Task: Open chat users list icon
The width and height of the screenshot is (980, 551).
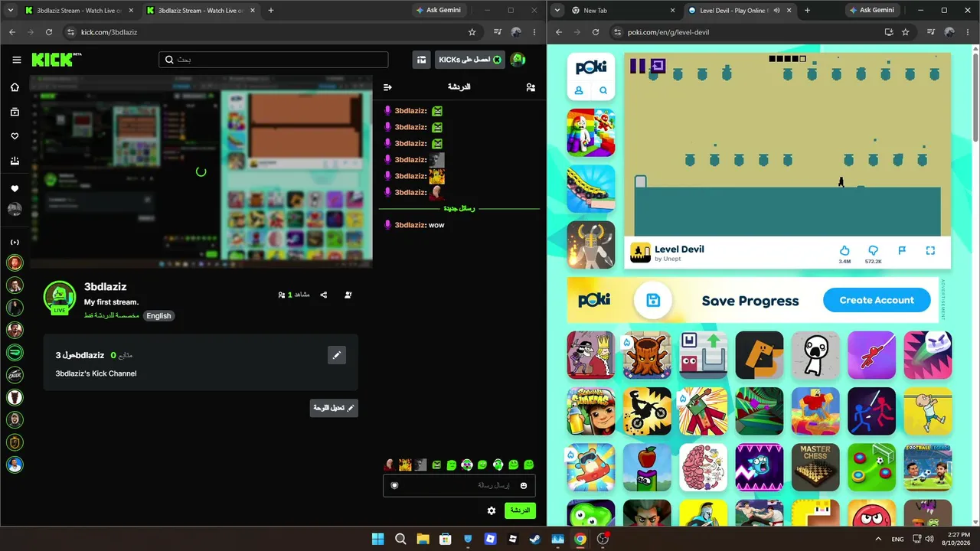Action: tap(531, 87)
